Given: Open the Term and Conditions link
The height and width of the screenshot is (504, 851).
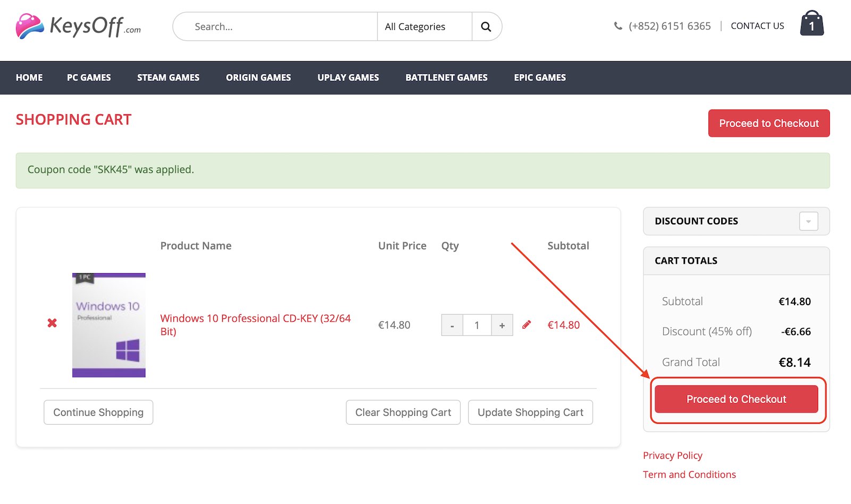Looking at the screenshot, I should [689, 475].
